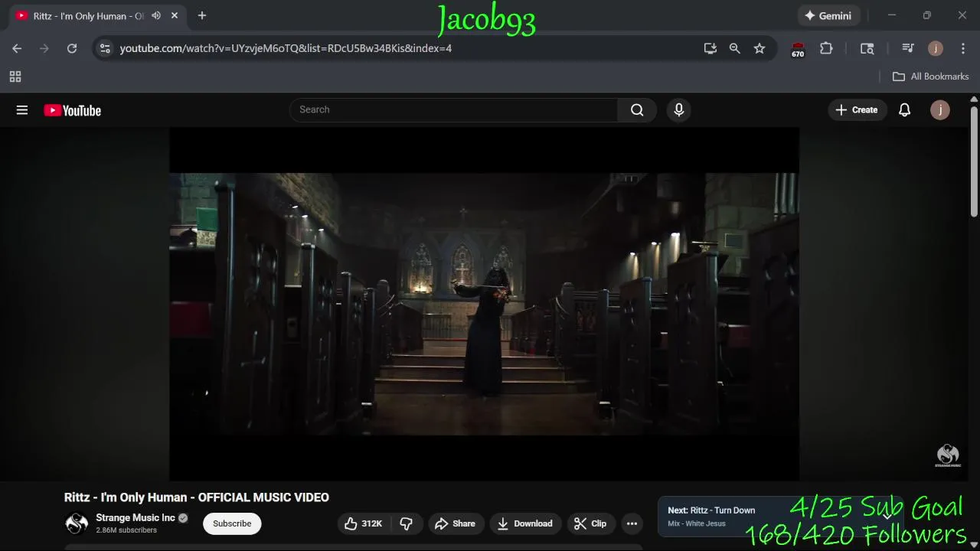This screenshot has width=980, height=551.
Task: Open Gemini in Chrome
Action: (828, 15)
